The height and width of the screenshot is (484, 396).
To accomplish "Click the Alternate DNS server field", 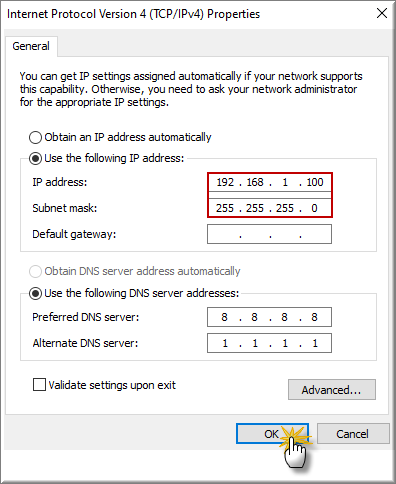I will [269, 343].
